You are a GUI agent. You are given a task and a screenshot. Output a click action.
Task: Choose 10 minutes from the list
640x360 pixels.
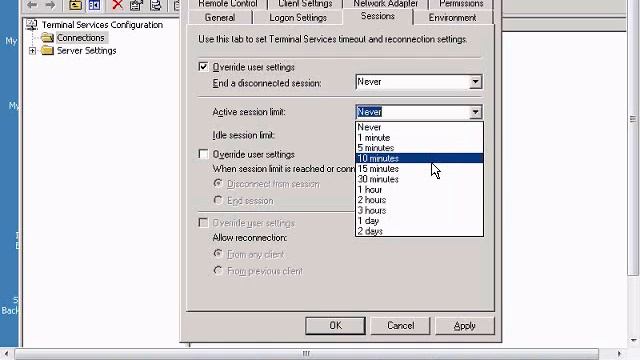(419, 158)
